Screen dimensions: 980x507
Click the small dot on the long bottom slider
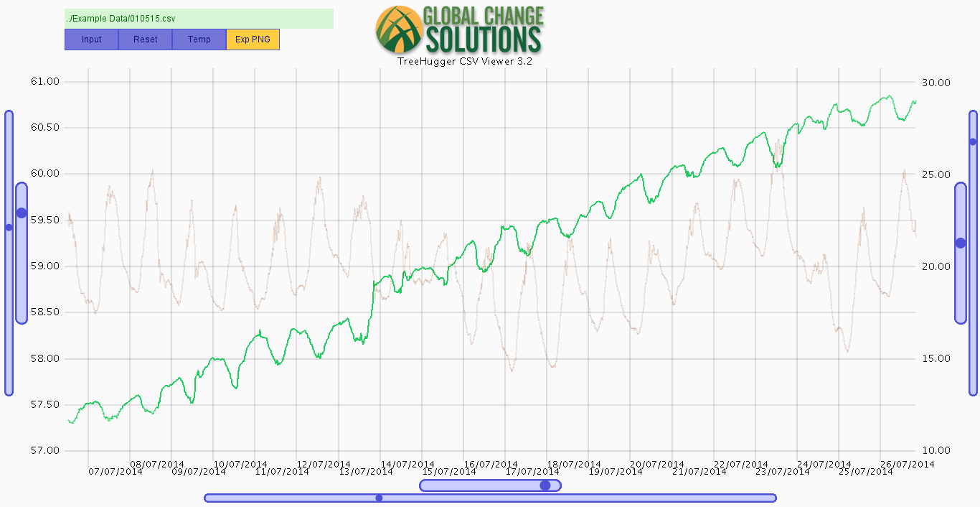tap(379, 498)
